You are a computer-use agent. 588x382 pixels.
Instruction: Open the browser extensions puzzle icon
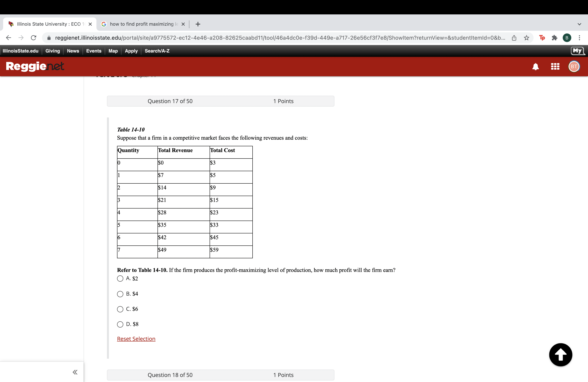point(554,38)
